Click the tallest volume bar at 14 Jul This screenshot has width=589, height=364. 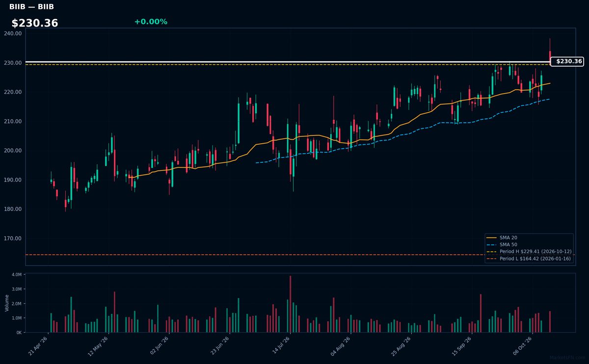291,304
